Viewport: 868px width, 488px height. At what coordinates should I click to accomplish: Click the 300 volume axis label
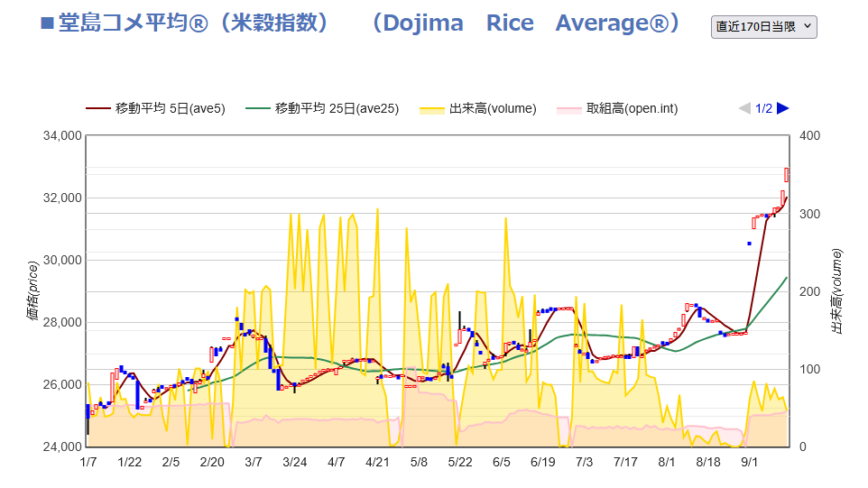[810, 214]
